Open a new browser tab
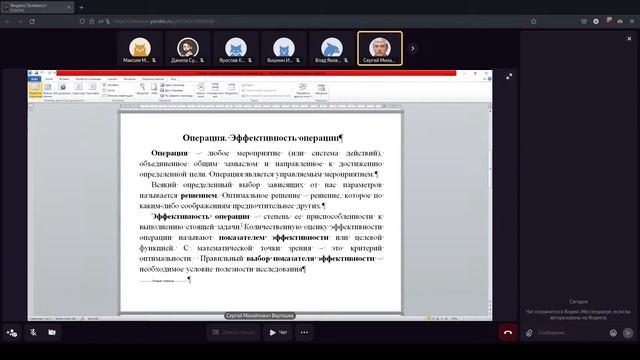The height and width of the screenshot is (360, 640). coord(82,7)
